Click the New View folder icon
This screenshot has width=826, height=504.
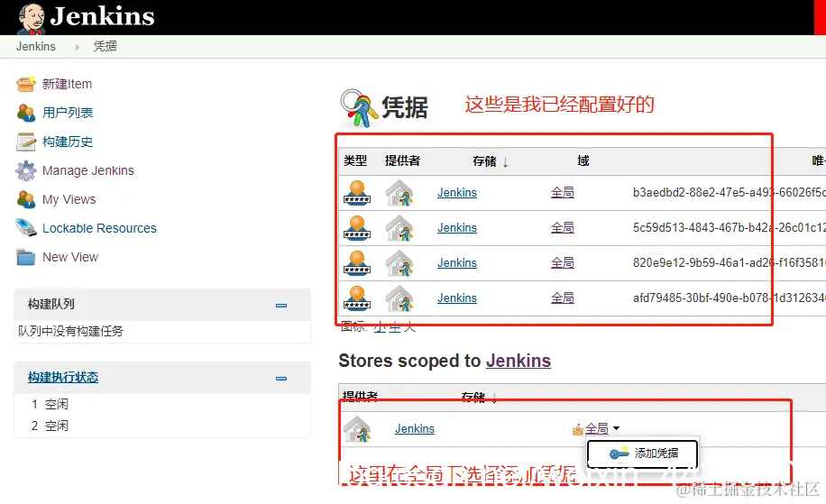click(26, 257)
